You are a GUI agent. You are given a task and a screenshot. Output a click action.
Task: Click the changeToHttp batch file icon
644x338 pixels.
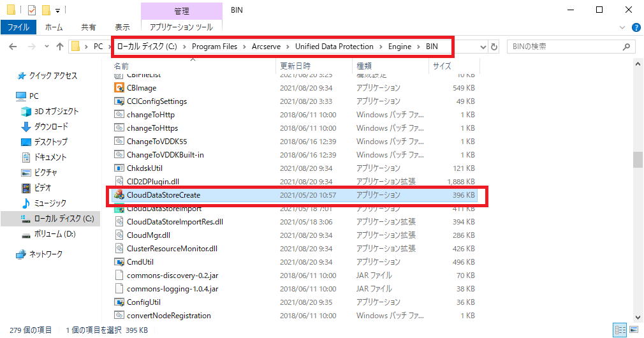pos(119,115)
